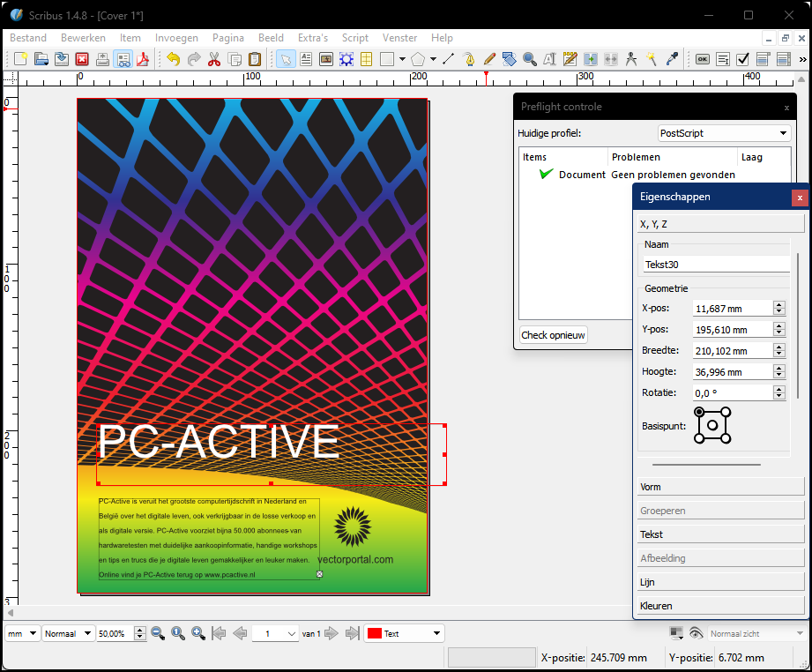Undo the last action
The width and height of the screenshot is (812, 672).
click(174, 59)
